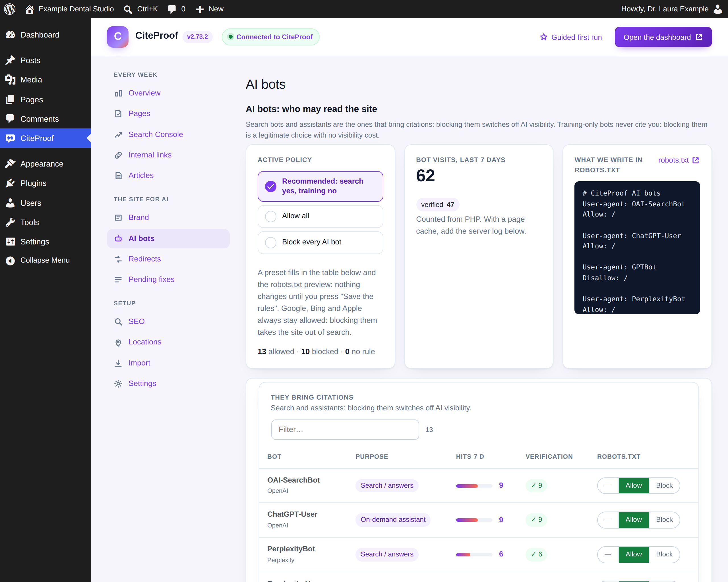The width and height of the screenshot is (728, 582).
Task: Click the Pending fixes list icon
Action: (x=118, y=280)
